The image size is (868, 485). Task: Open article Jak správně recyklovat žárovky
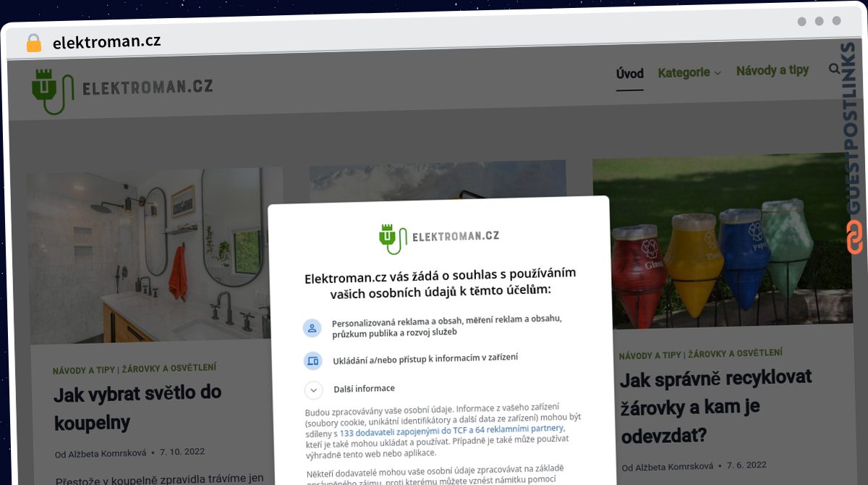[x=716, y=407]
